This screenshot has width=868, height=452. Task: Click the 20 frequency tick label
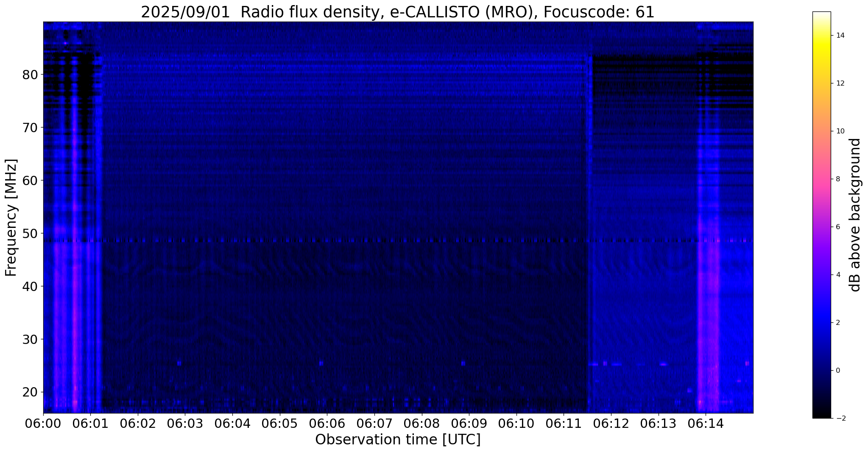click(x=31, y=392)
